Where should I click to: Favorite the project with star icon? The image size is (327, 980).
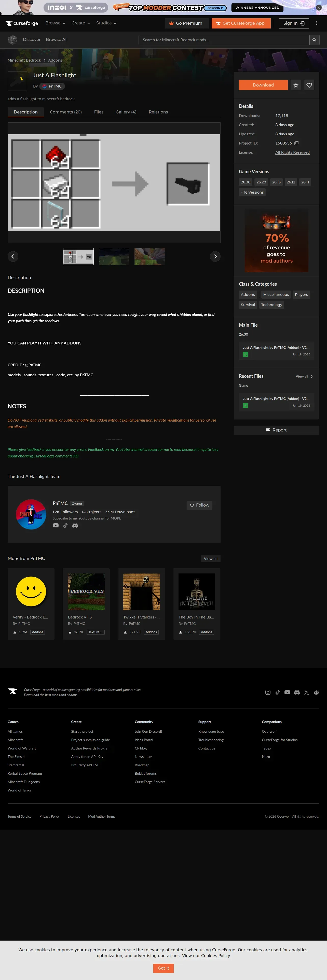[296, 85]
